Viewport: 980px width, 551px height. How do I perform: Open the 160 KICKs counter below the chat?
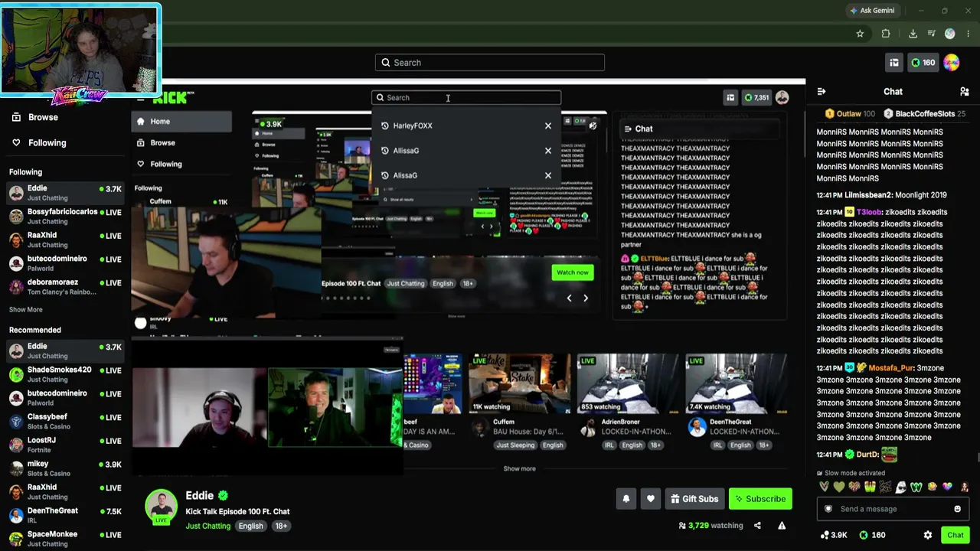pos(872,535)
